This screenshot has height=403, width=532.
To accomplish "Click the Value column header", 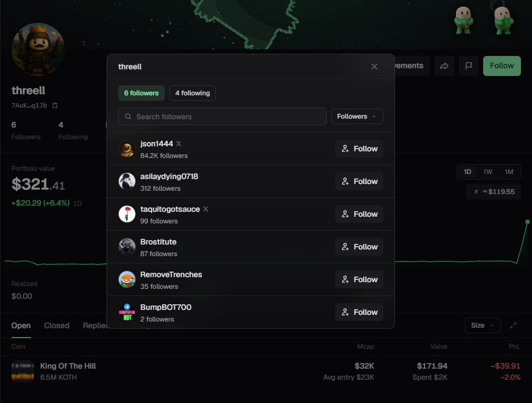I will [x=438, y=346].
